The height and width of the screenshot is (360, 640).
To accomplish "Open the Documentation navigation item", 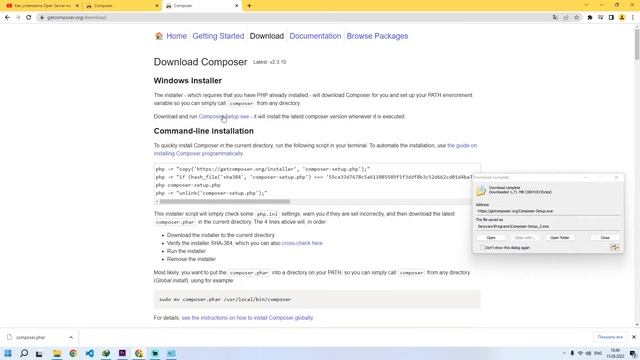I will tap(315, 36).
